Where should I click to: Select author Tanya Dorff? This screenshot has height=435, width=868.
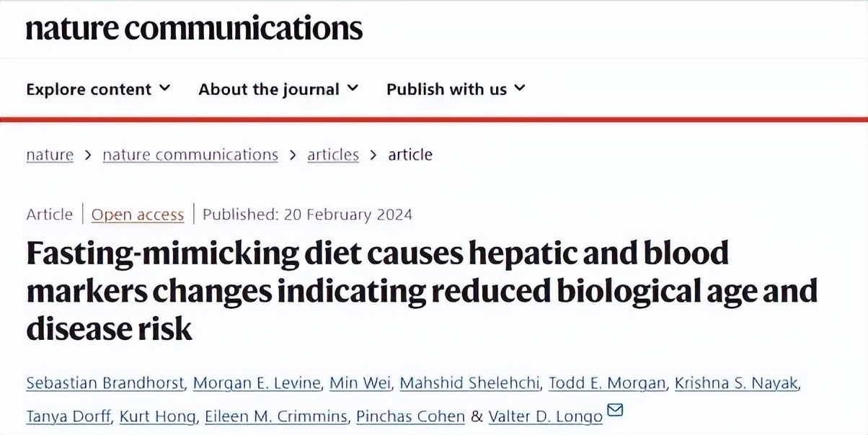68,416
